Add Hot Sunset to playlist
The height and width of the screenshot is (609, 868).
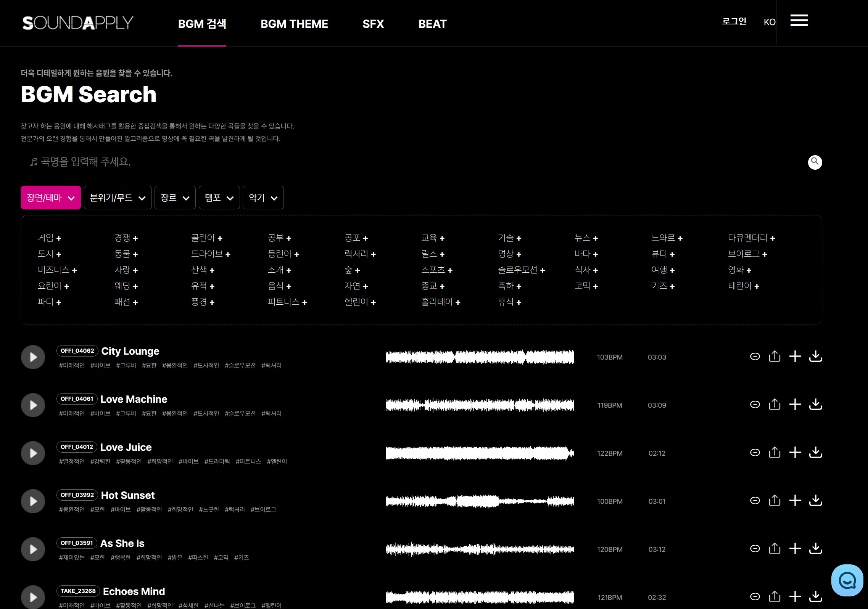click(795, 501)
